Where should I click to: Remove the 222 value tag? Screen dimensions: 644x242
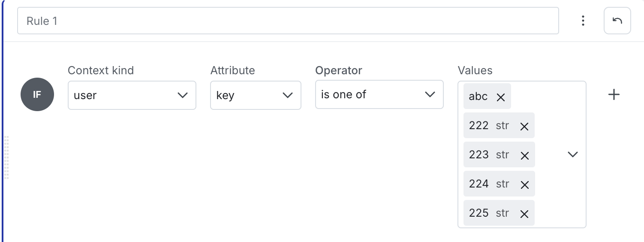pyautogui.click(x=524, y=126)
